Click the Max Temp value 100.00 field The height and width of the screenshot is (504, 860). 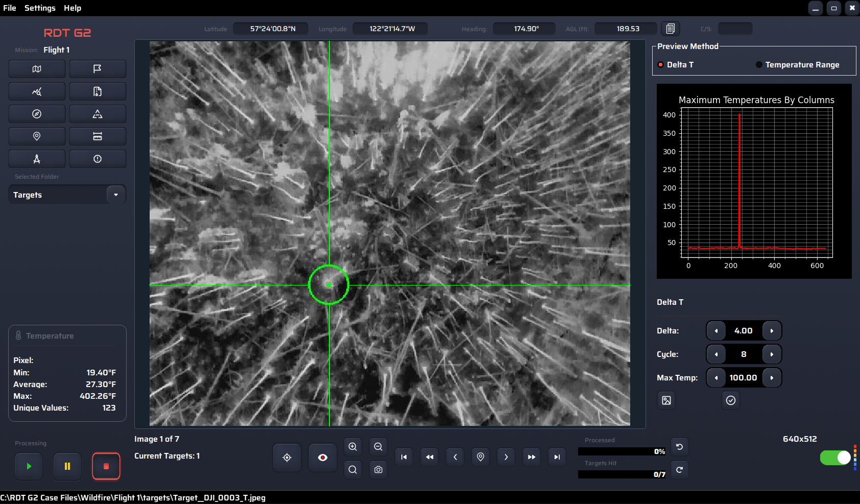pyautogui.click(x=744, y=378)
